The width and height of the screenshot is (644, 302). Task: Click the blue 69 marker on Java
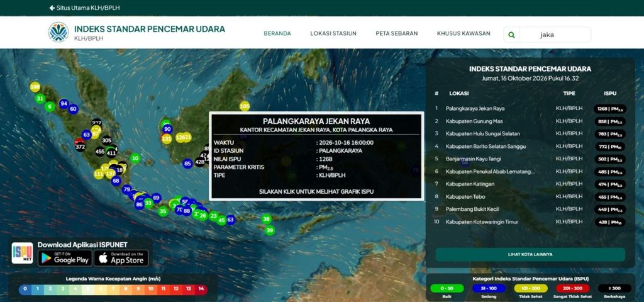click(x=156, y=198)
